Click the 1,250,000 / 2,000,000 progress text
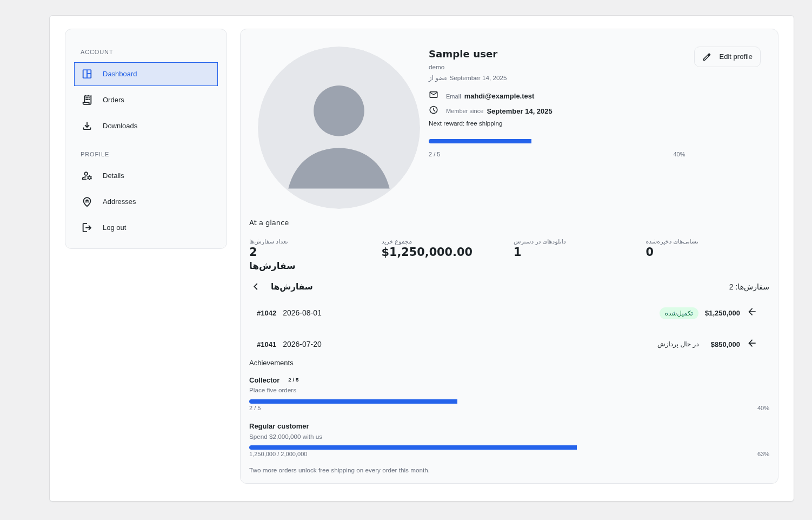The height and width of the screenshot is (520, 812). [x=278, y=454]
